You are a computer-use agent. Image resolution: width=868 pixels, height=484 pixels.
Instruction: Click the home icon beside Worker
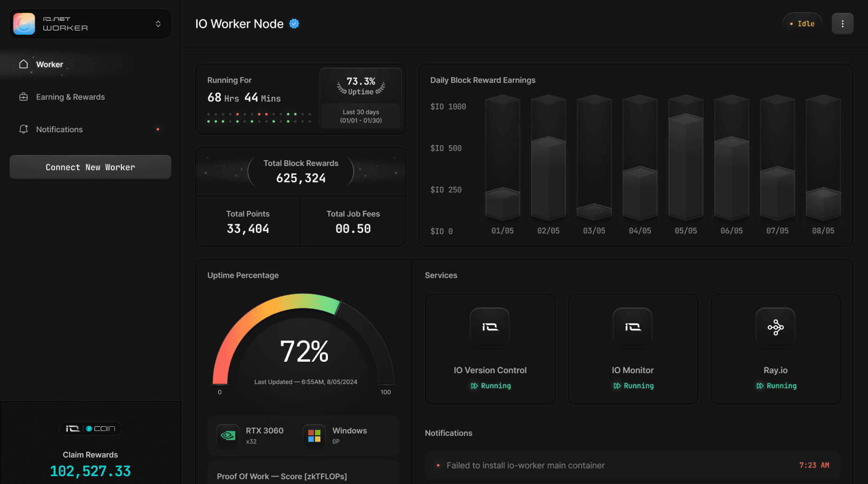[24, 64]
